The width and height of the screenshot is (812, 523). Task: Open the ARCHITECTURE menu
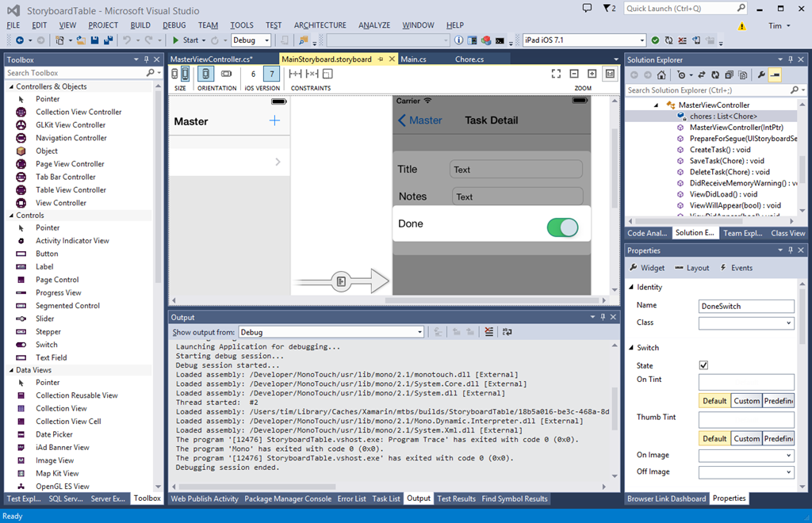click(x=320, y=25)
